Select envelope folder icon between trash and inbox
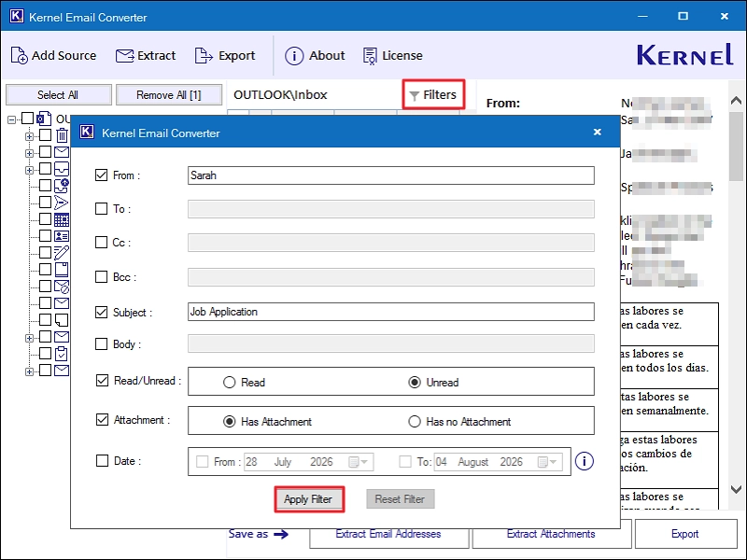Image resolution: width=747 pixels, height=560 pixels. [62, 152]
